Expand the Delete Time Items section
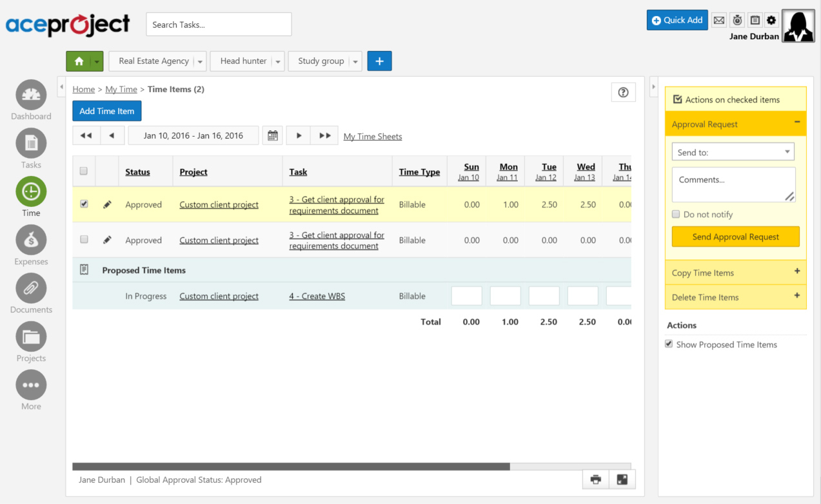Viewport: 821px width, 504px height. pos(735,297)
